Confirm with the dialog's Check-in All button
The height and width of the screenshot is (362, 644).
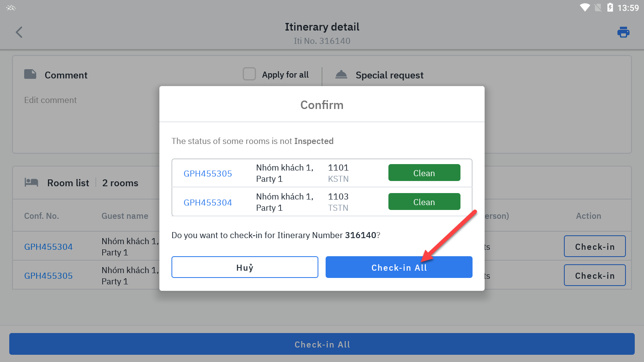coord(399,267)
